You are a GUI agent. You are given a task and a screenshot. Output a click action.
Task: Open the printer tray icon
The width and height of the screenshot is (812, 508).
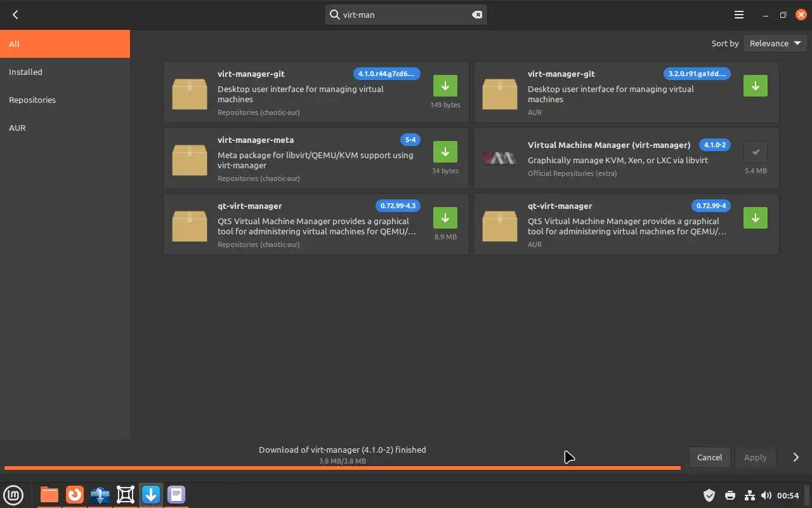[x=730, y=495]
